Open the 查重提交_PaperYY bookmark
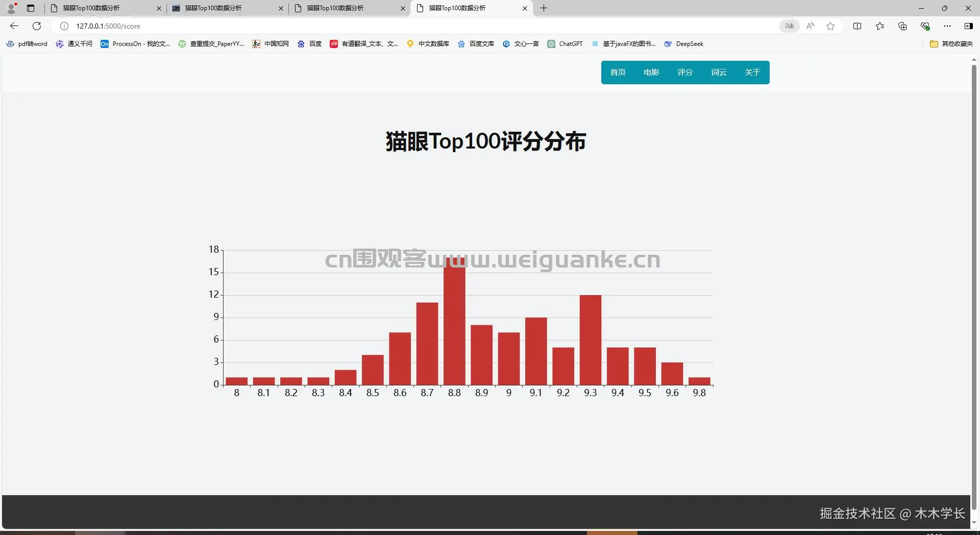 tap(211, 44)
